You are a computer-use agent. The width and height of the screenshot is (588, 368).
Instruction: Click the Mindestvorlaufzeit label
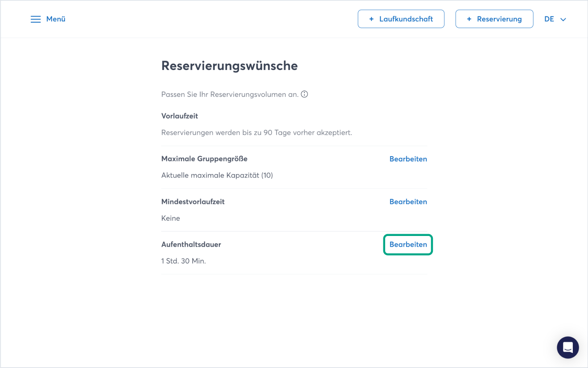click(193, 202)
